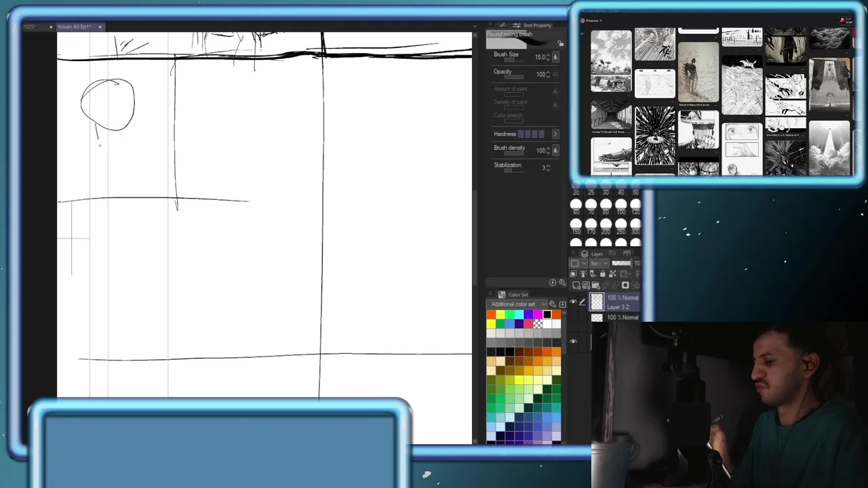Screen dimensions: 868x488
Task: Toggle set as reference layer lighthouse icon
Action: pyautogui.click(x=583, y=274)
